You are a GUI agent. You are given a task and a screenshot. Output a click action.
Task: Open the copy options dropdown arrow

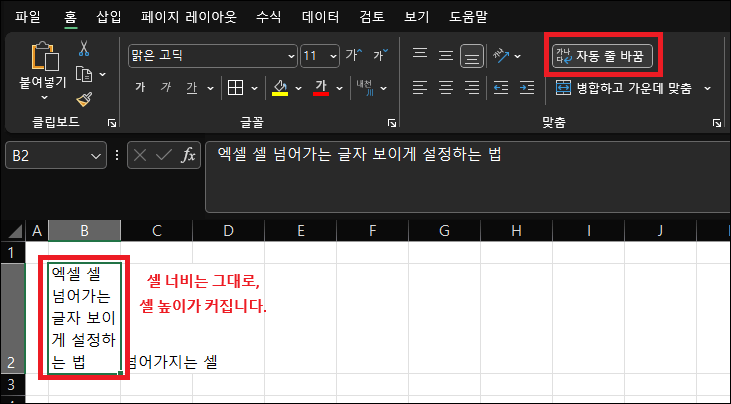103,74
